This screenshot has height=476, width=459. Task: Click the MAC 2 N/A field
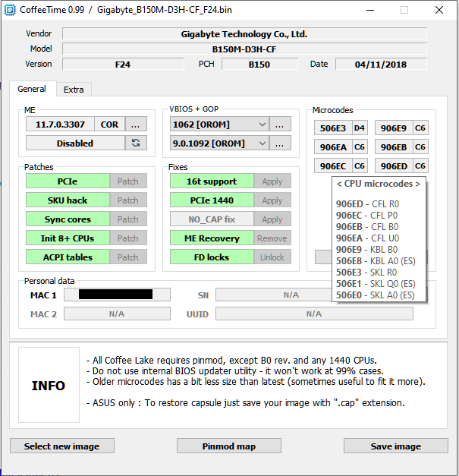(117, 314)
